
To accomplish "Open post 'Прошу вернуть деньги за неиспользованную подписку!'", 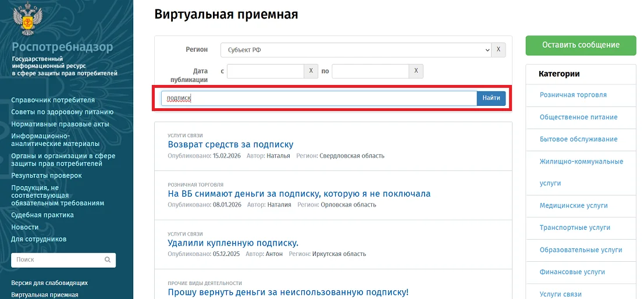I will 289,293.
